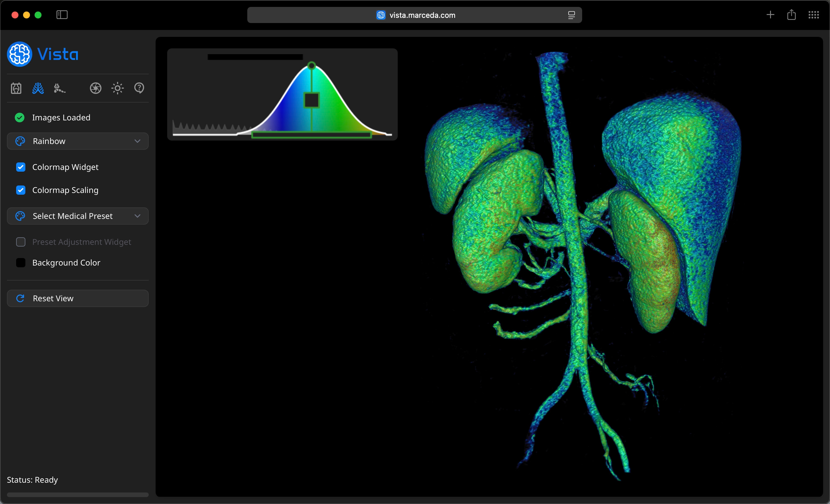Toggle the sun brightness theme icon
The width and height of the screenshot is (830, 504).
tap(118, 88)
